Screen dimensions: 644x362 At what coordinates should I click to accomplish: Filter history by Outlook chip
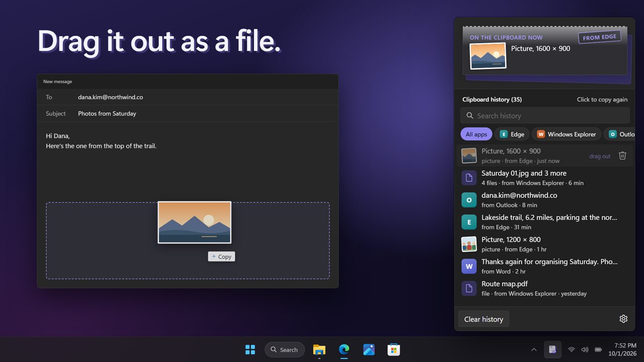(620, 134)
